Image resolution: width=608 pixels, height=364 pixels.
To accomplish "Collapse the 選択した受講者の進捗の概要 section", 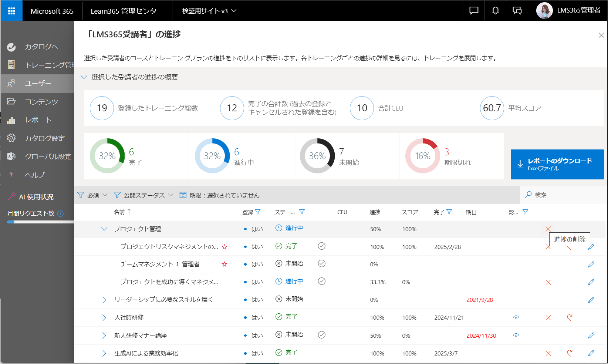I will 84,77.
